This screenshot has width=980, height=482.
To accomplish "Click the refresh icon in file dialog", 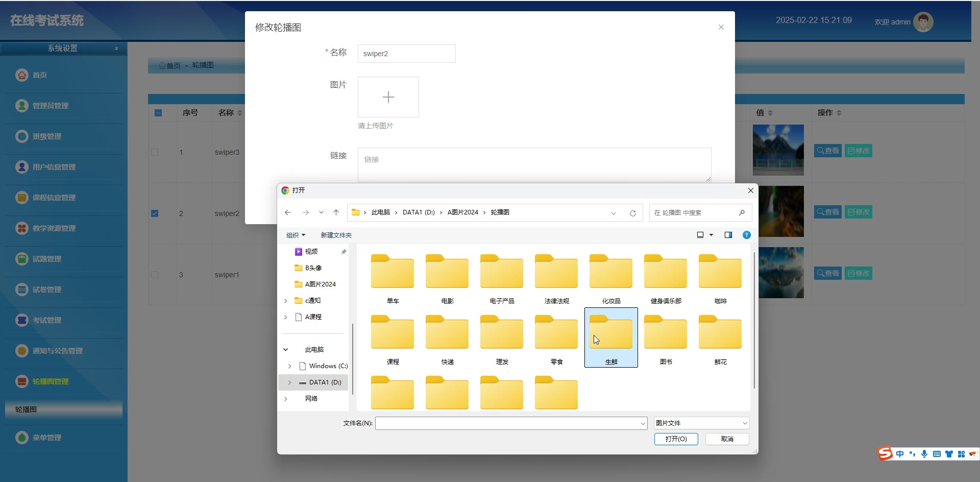I will 632,213.
